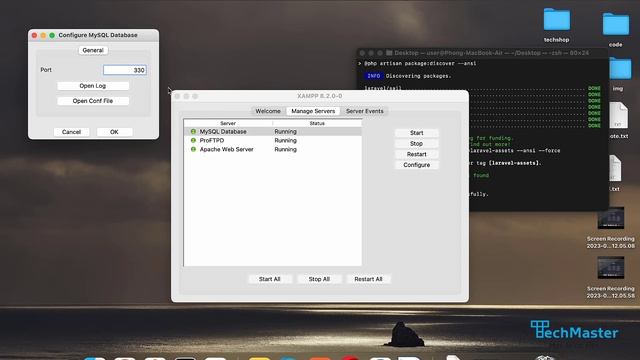Select the Screen Recording 12.05.08 file

611,228
